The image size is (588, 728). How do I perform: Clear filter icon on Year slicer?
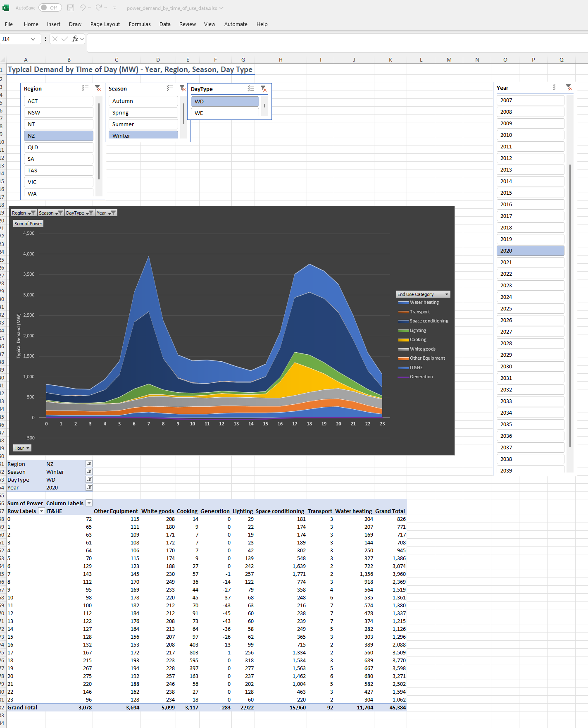[x=569, y=88]
